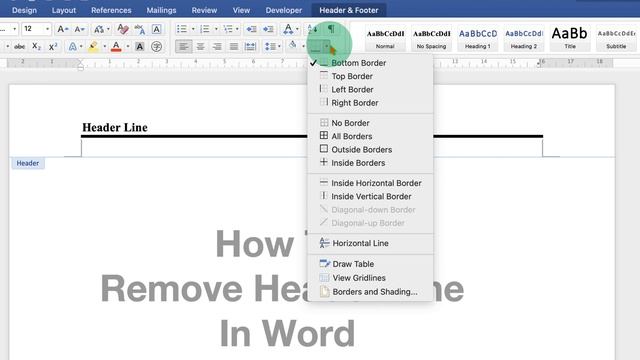Open the Design tab
640x360 pixels.
pos(24,10)
